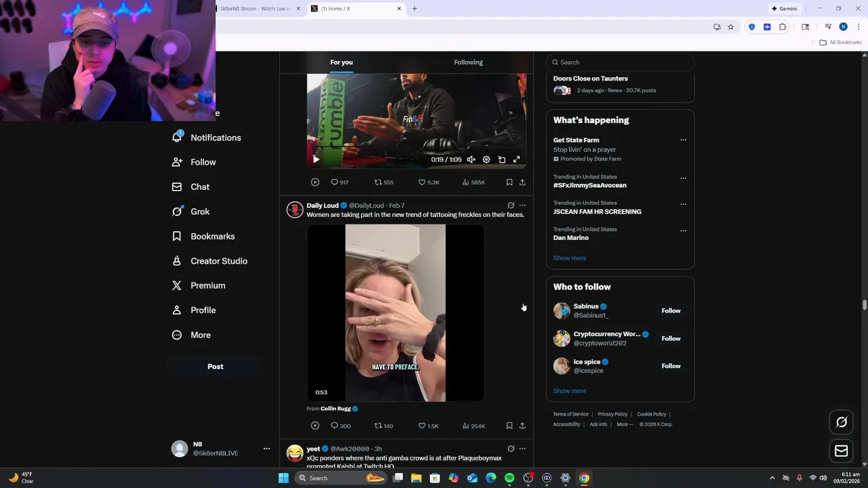Switch to the Following tab
Screen dimensions: 868x488
click(469, 62)
